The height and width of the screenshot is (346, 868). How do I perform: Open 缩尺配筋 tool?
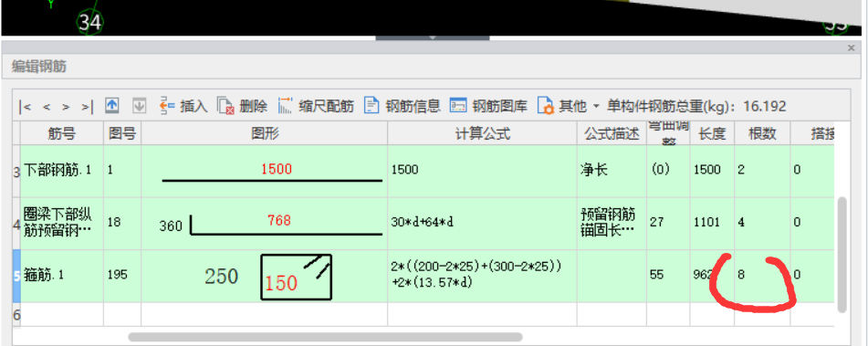[x=316, y=106]
